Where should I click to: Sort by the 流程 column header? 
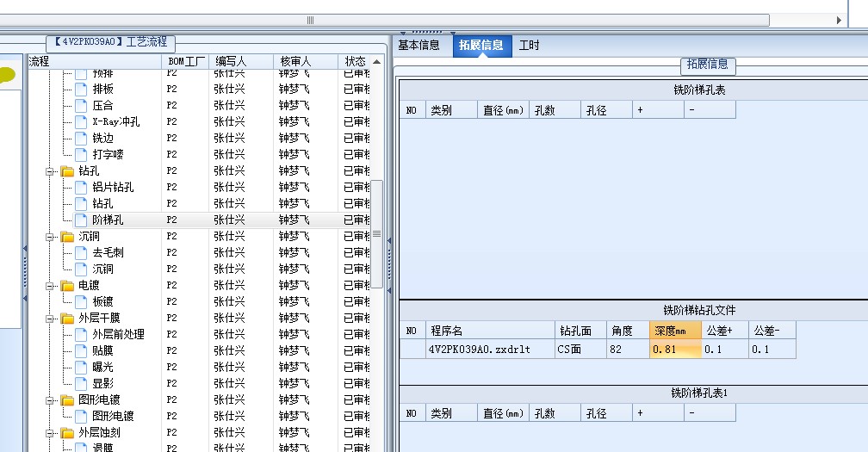(95, 61)
